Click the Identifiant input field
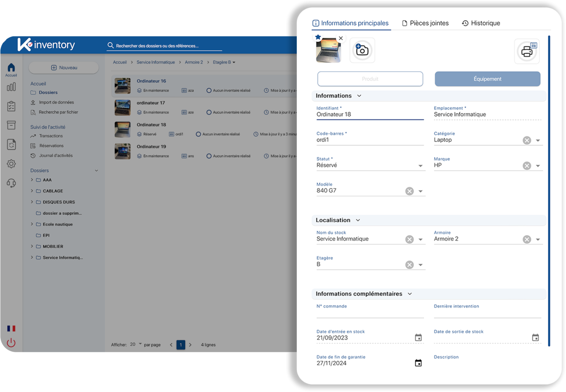The image size is (566, 392). click(x=370, y=114)
